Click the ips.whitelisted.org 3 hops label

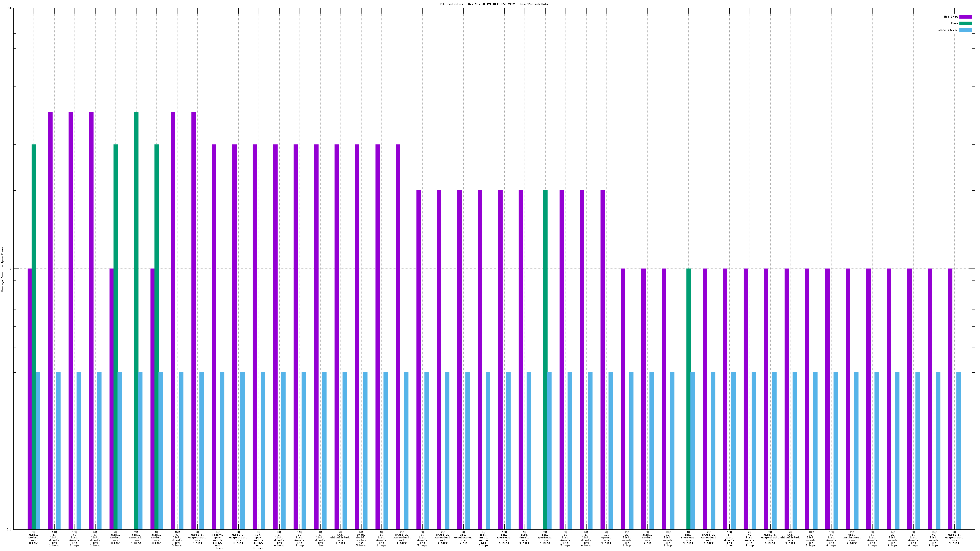pyautogui.click(x=340, y=537)
